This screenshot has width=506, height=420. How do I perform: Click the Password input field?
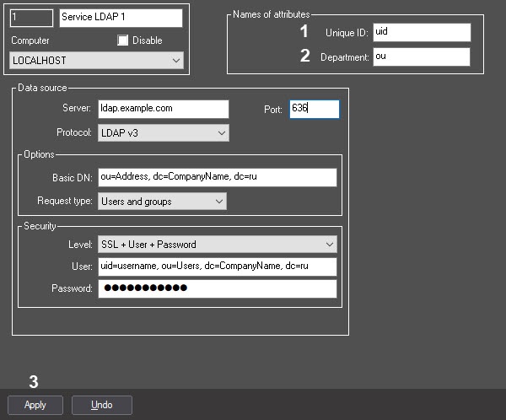tap(218, 288)
